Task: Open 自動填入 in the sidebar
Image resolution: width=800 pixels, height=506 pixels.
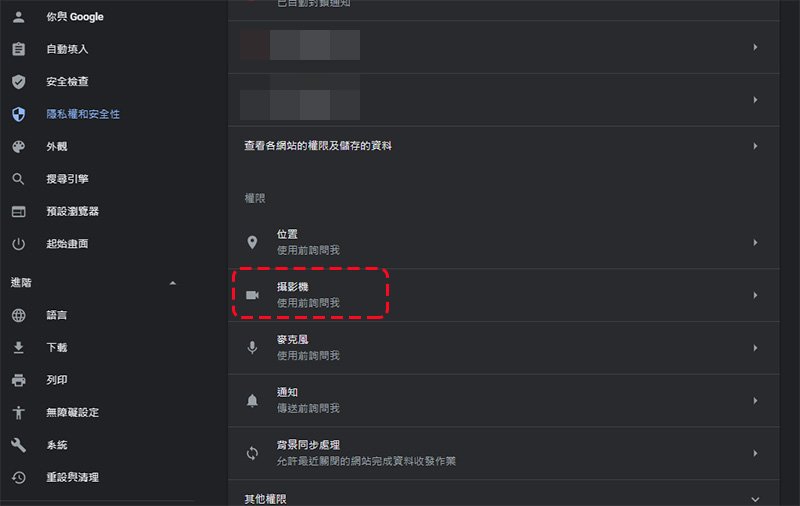Action: [x=67, y=49]
